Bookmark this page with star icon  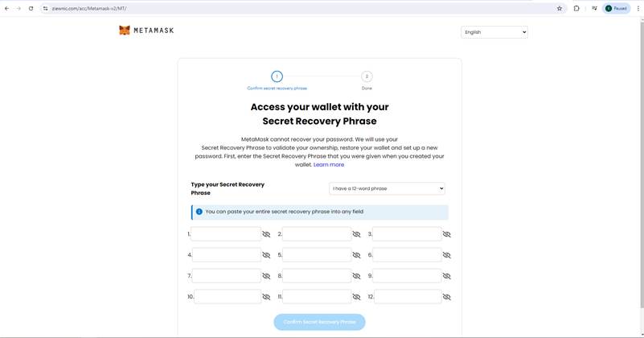tap(560, 8)
